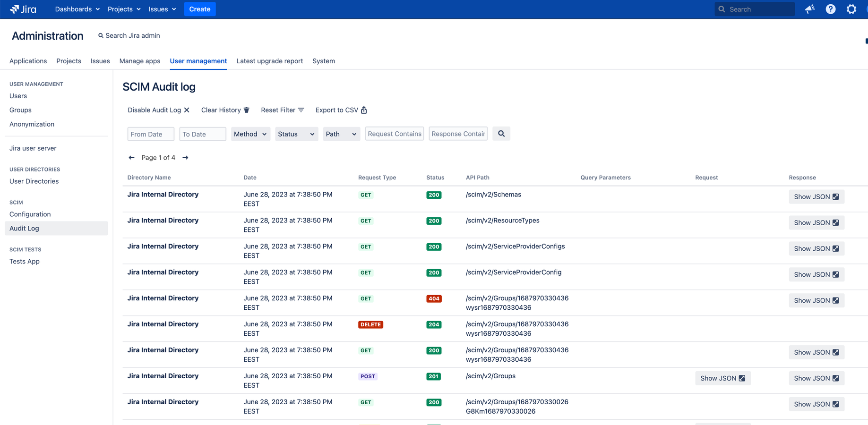Click the top Search box
Screen dimensions: 868x425
(755, 9)
